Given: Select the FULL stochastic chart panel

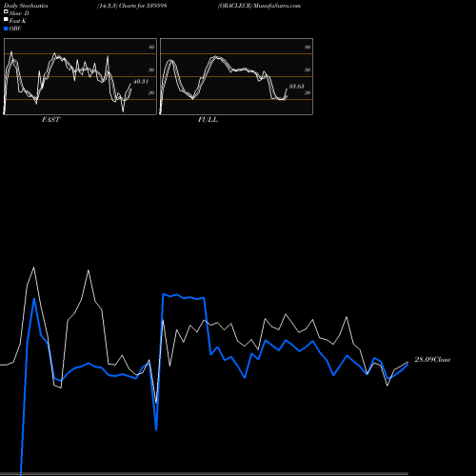Looking at the screenshot, I should click(x=236, y=76).
